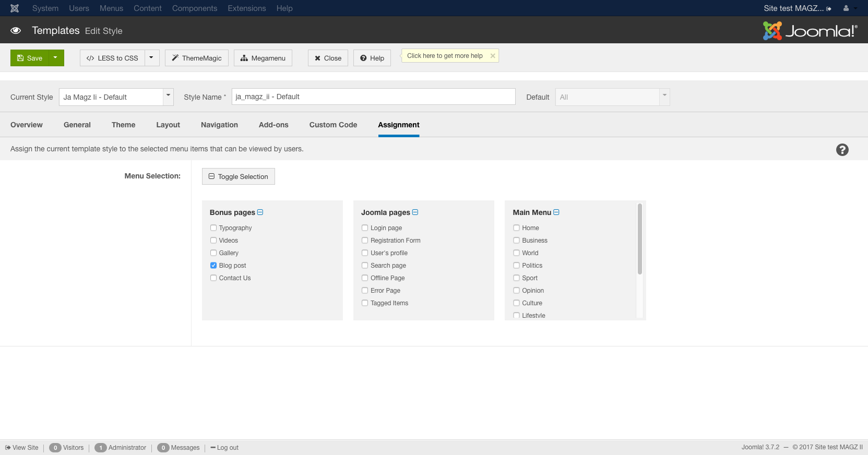The height and width of the screenshot is (455, 868).
Task: Uncheck the Blog post checkbox
Action: (x=213, y=265)
